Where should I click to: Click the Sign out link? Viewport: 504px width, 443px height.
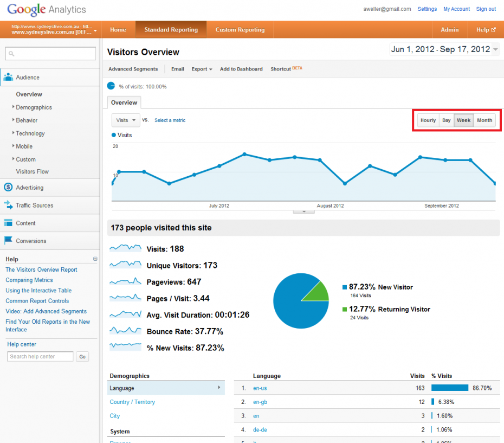click(486, 9)
